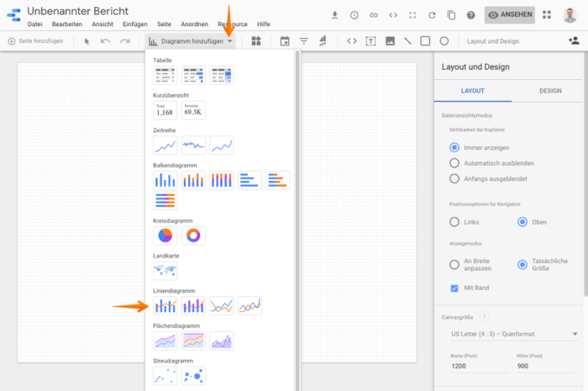Open version history clock icon
This screenshot has width=588, height=391.
tap(354, 15)
